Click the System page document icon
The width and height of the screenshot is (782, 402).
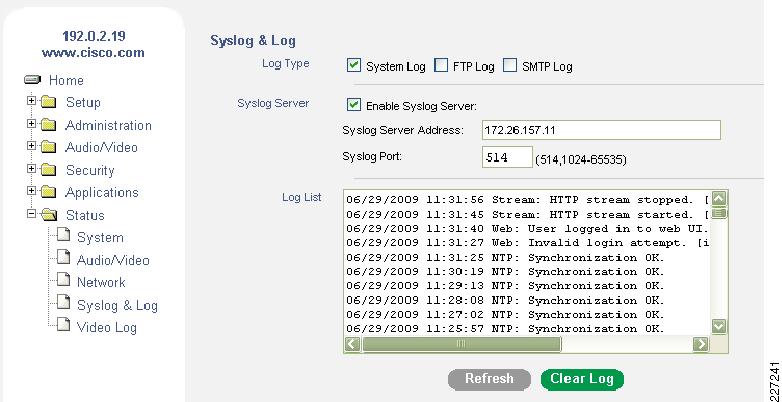click(63, 235)
